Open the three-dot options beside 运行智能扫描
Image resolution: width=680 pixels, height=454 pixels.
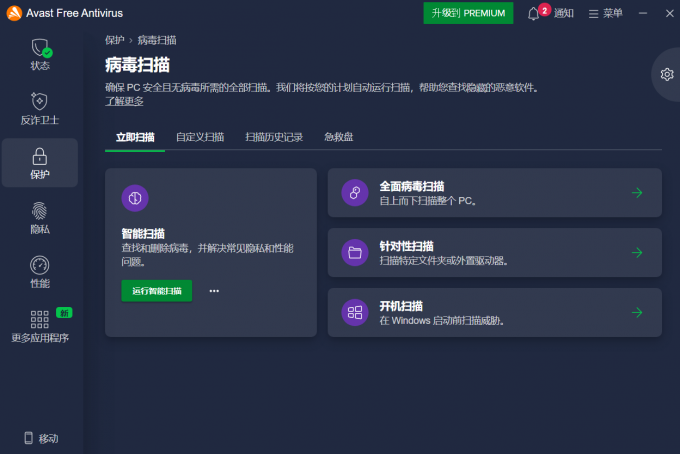coord(214,291)
